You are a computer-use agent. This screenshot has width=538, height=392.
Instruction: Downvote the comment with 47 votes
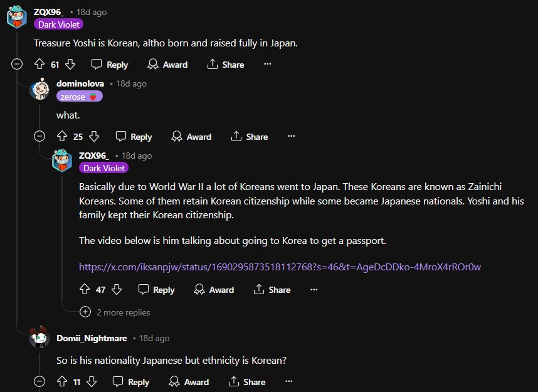116,289
